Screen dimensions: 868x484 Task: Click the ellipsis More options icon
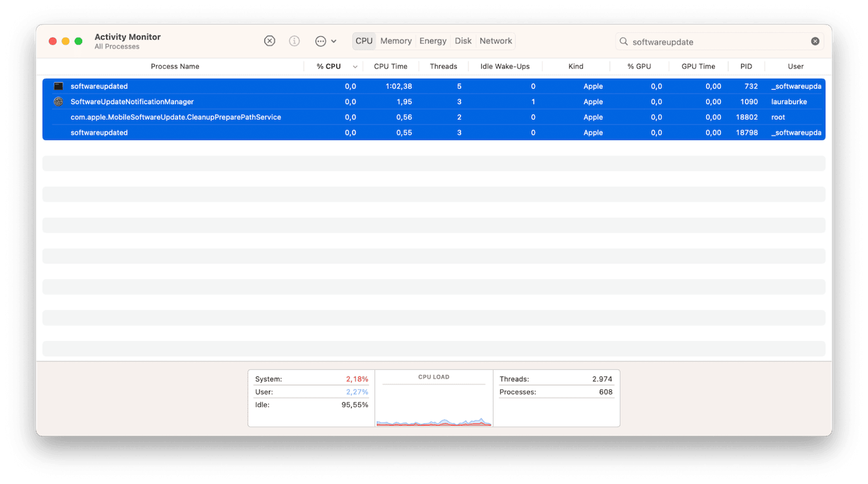pos(321,40)
